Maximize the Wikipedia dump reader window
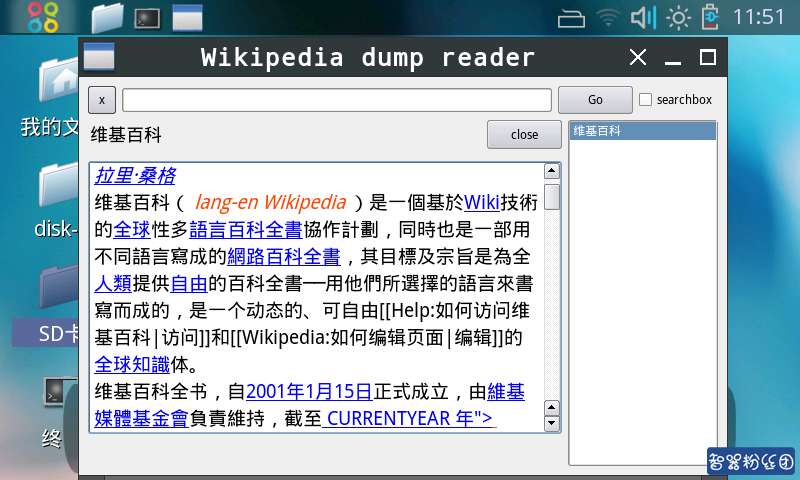 click(708, 57)
